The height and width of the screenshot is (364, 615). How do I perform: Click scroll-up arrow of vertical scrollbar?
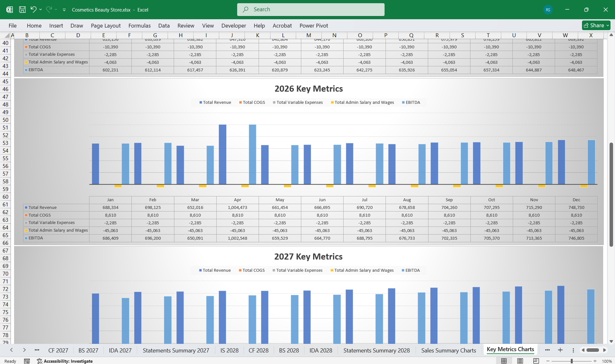611,35
